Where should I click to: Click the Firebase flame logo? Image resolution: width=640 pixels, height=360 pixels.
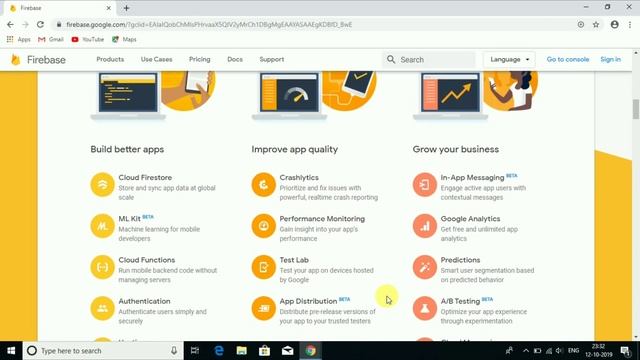click(x=16, y=60)
